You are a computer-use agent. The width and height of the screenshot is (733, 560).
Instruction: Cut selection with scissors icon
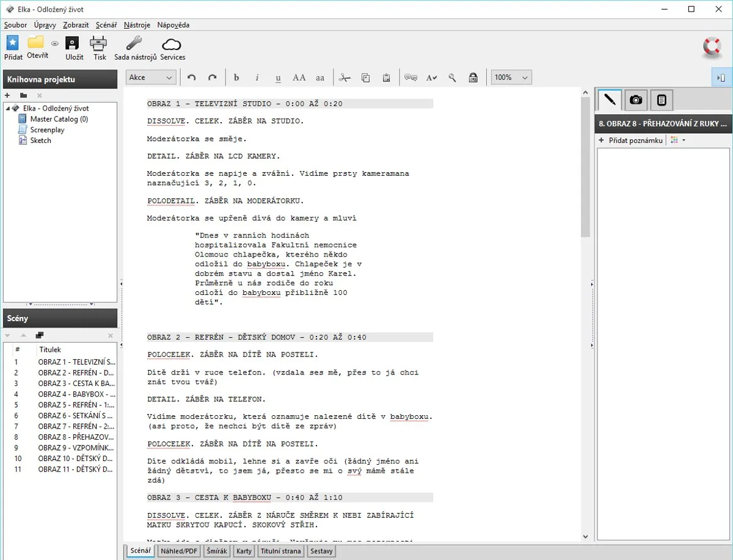click(x=345, y=78)
